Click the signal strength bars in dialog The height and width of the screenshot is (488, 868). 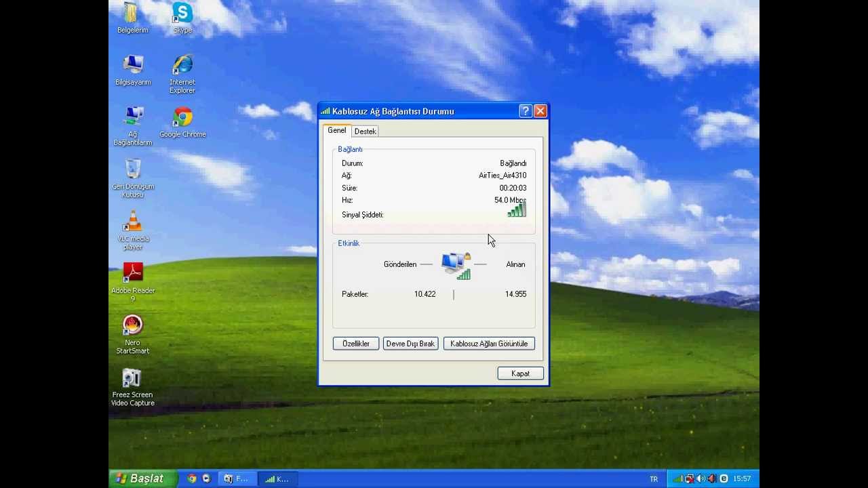pos(517,211)
